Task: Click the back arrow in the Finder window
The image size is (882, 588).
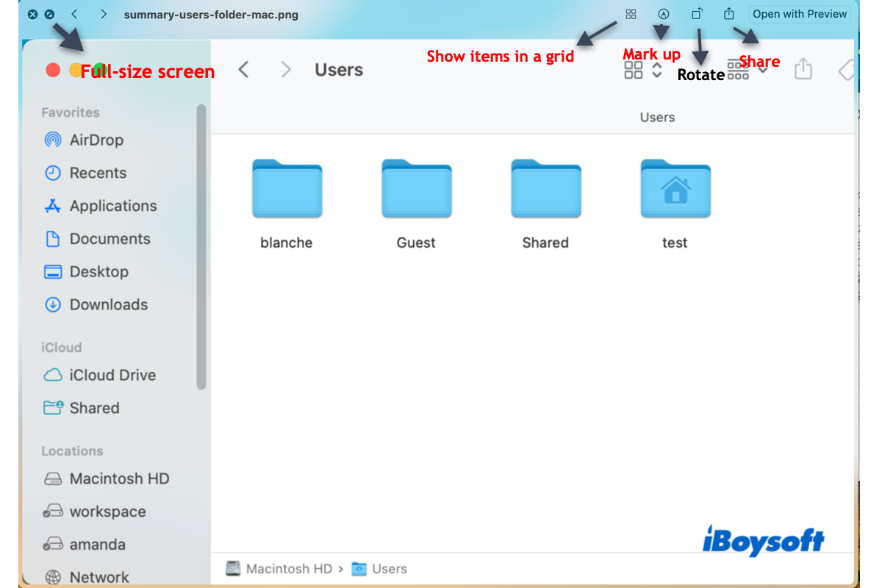Action: [x=243, y=69]
